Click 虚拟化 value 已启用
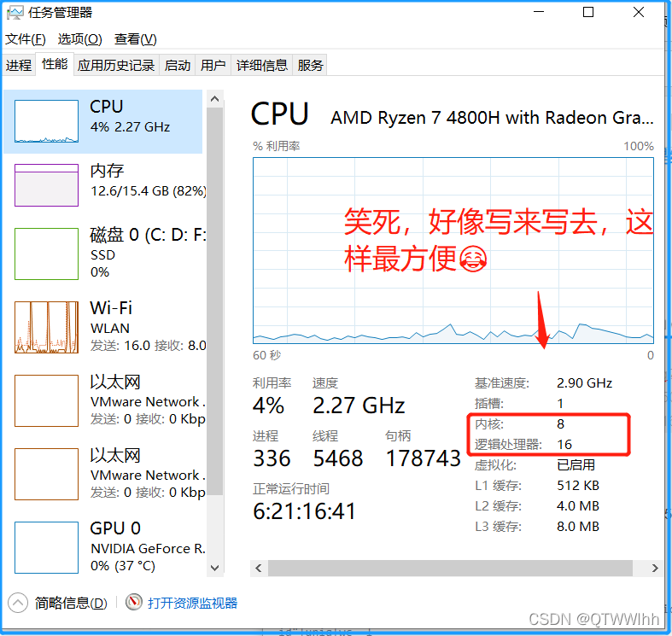 [576, 465]
